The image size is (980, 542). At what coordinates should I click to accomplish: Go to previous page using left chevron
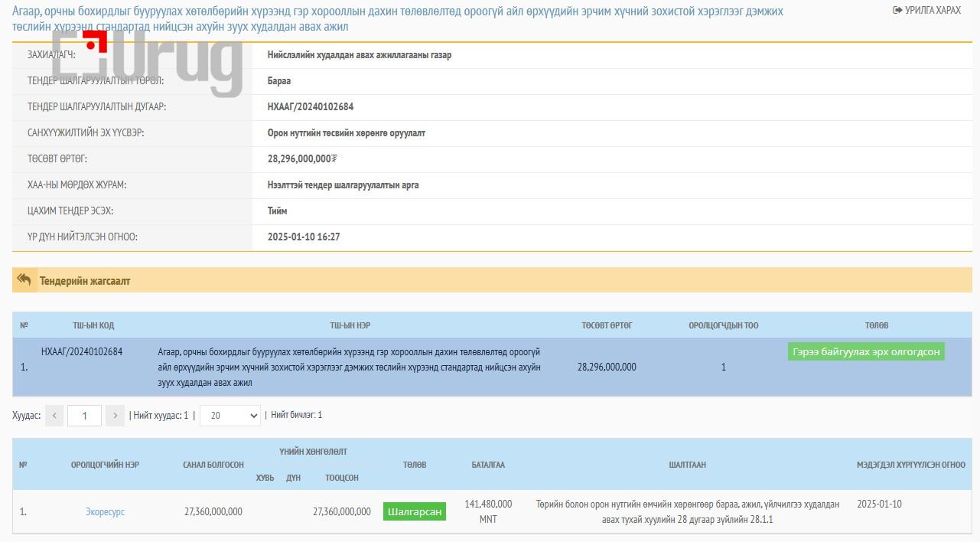click(54, 416)
